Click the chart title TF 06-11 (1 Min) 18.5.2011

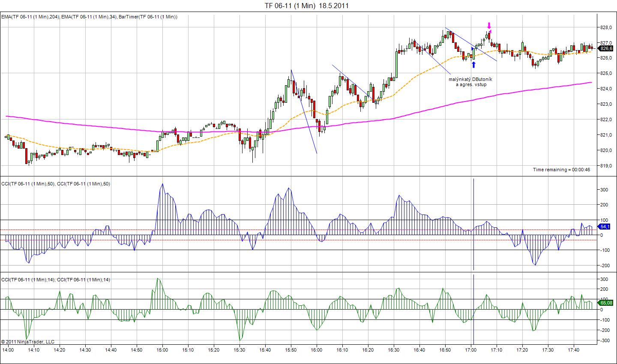tap(306, 6)
